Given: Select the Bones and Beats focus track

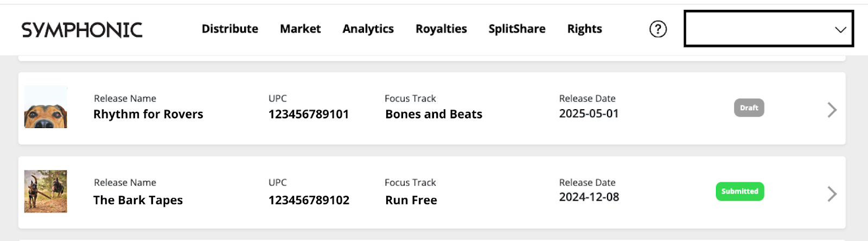Looking at the screenshot, I should pos(433,114).
